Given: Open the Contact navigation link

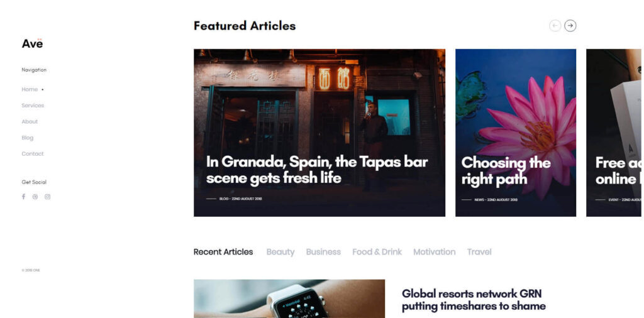Looking at the screenshot, I should click(x=33, y=154).
